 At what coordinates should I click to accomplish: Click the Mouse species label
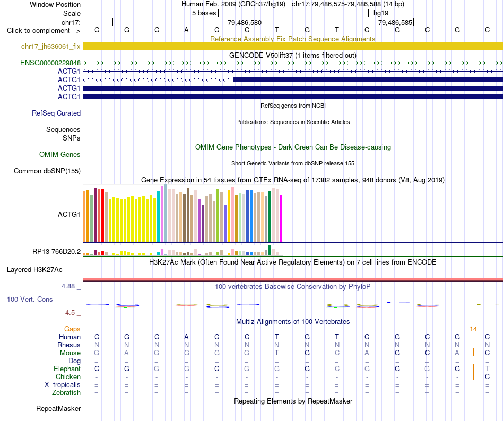click(70, 353)
